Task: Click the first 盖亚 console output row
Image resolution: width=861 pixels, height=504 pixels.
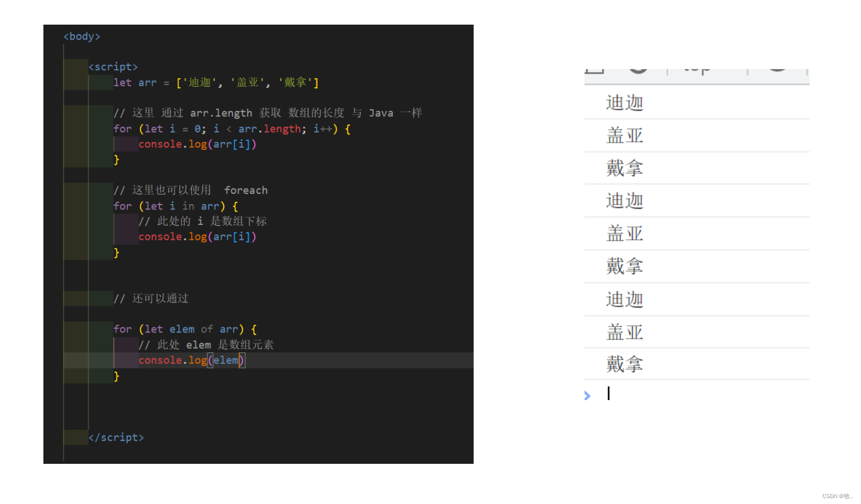Action: coord(697,136)
